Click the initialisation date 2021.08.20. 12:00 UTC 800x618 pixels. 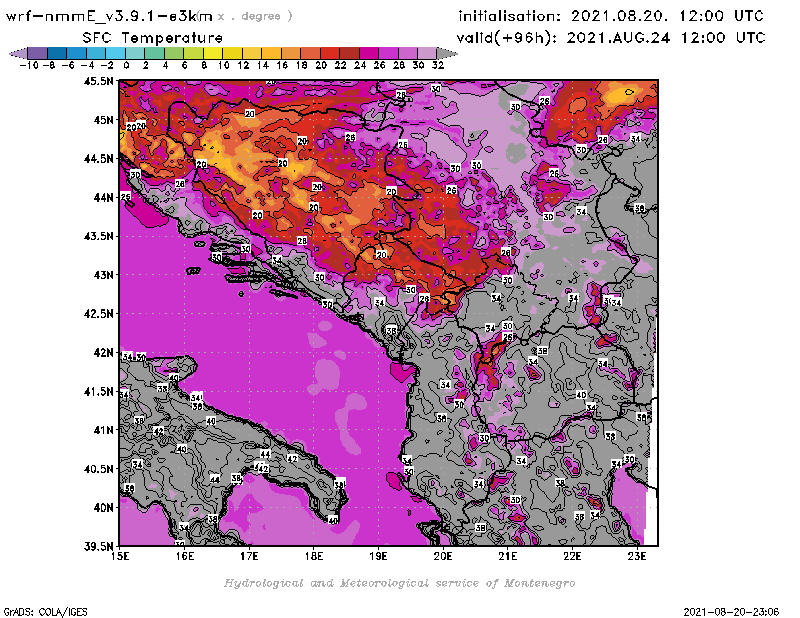(611, 16)
